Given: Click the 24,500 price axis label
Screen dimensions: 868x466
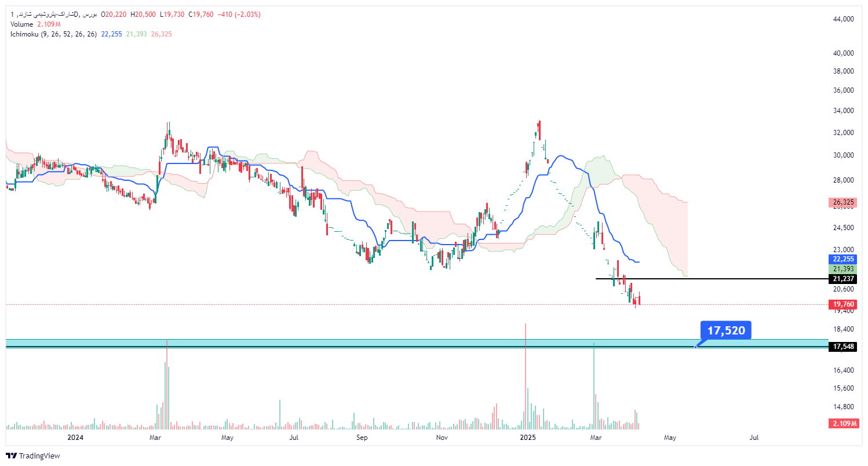Looking at the screenshot, I should pyautogui.click(x=843, y=228).
